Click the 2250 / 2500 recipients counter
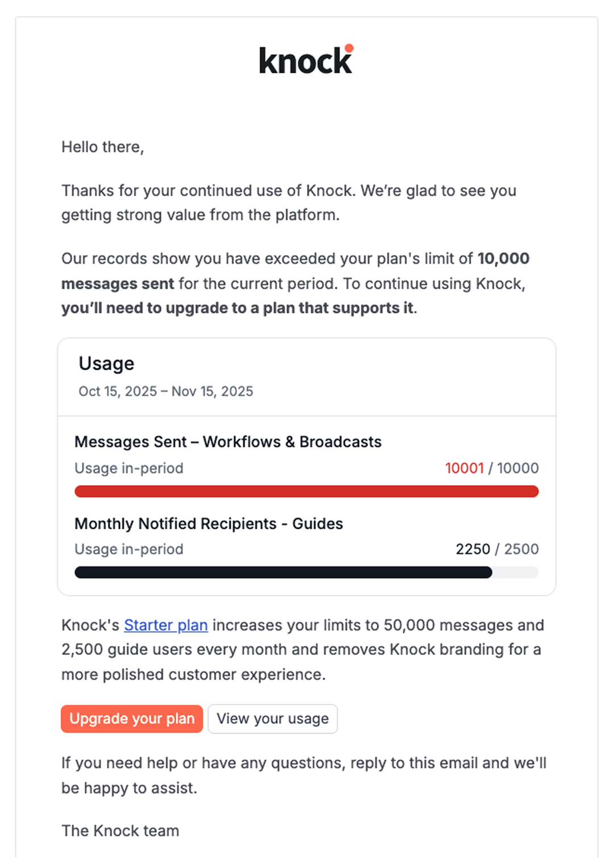The image size is (616, 858). click(x=497, y=549)
